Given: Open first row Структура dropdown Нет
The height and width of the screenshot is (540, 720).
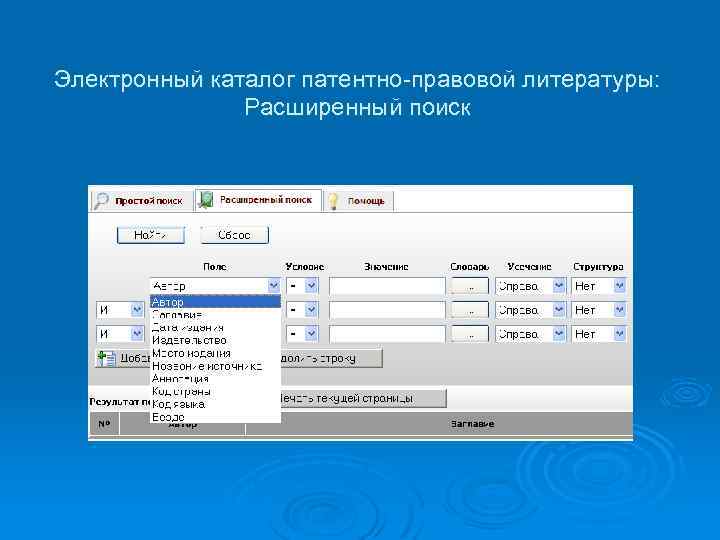Looking at the screenshot, I should [x=599, y=286].
